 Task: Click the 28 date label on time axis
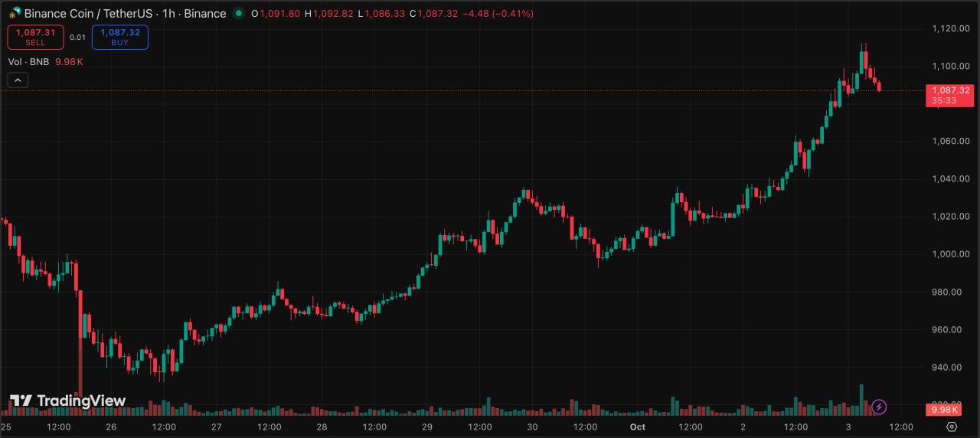pyautogui.click(x=322, y=427)
